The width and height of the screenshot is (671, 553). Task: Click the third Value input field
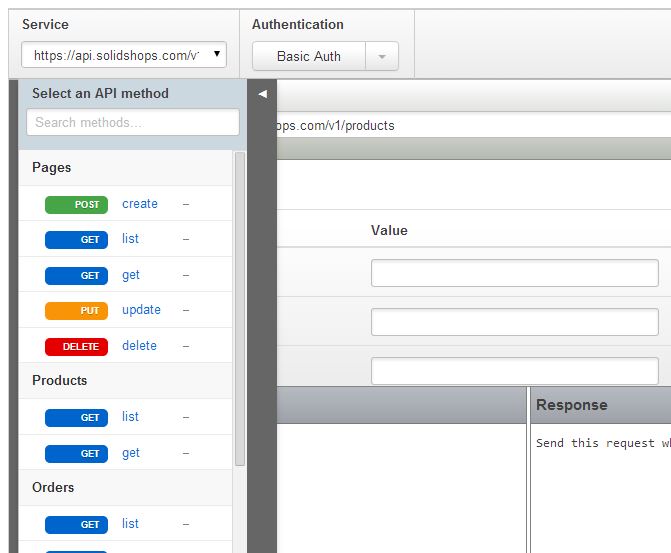coord(514,371)
